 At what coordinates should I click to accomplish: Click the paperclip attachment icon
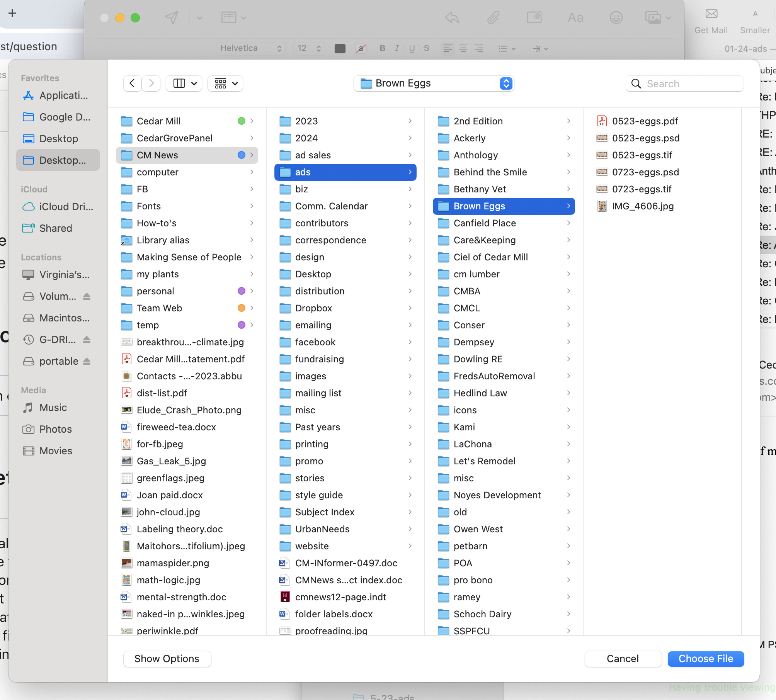pos(493,17)
